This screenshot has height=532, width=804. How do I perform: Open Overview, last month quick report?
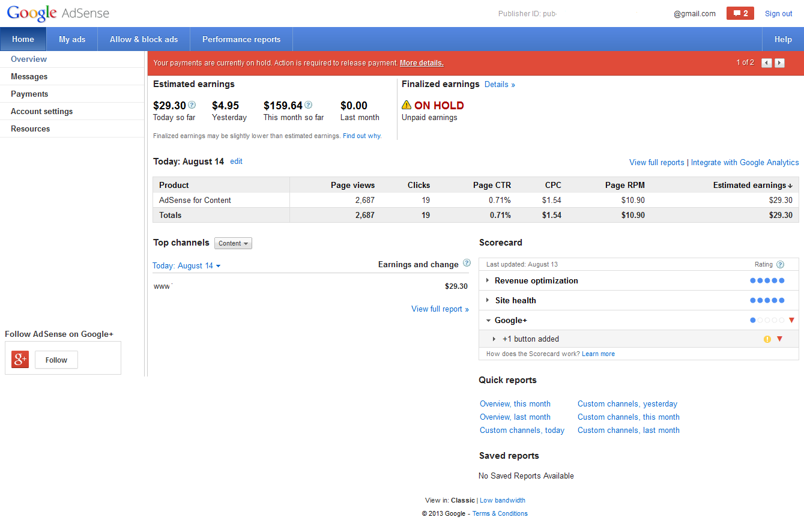pyautogui.click(x=515, y=417)
